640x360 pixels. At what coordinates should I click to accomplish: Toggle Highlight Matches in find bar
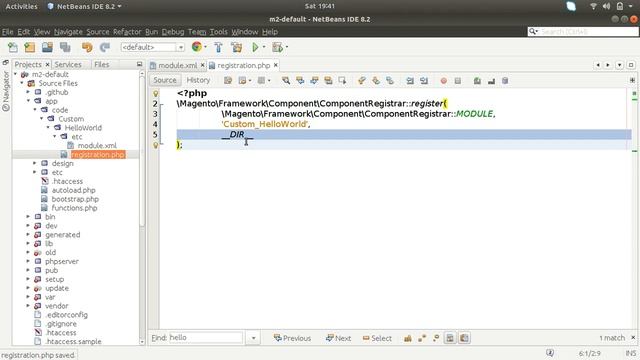pos(450,338)
